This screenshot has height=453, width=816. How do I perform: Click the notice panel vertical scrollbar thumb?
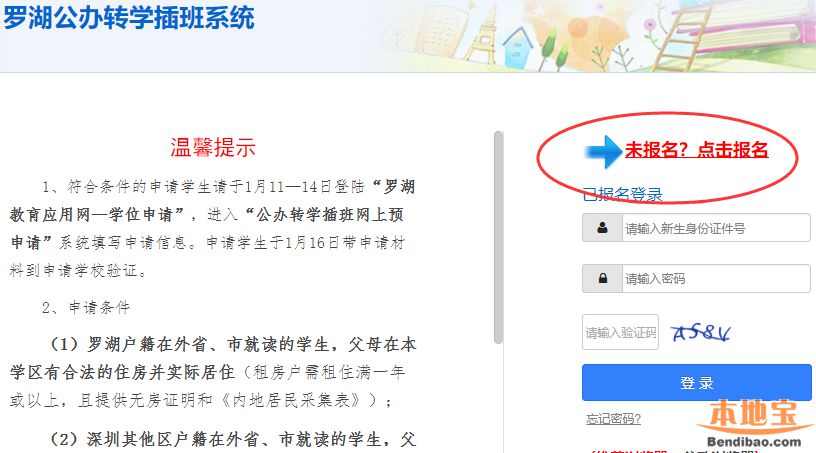(x=498, y=237)
